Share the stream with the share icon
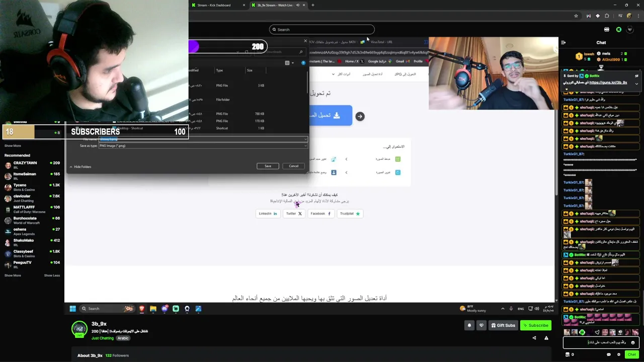The width and height of the screenshot is (644, 362). (534, 338)
